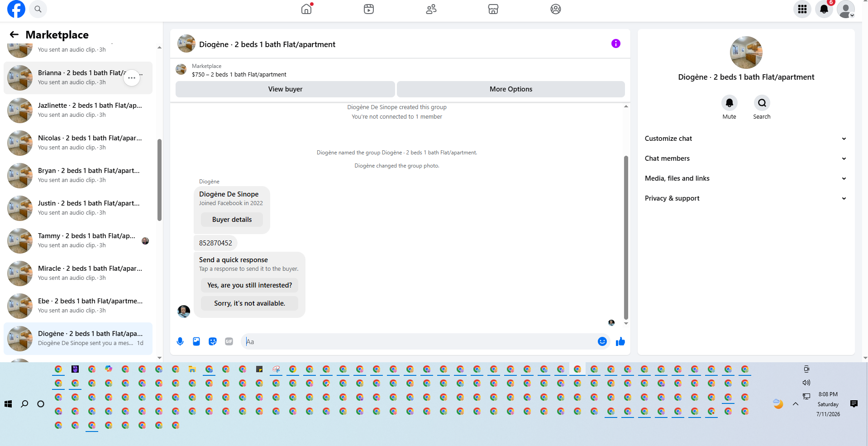
Task: Open Miracle conversation
Action: pyautogui.click(x=78, y=273)
